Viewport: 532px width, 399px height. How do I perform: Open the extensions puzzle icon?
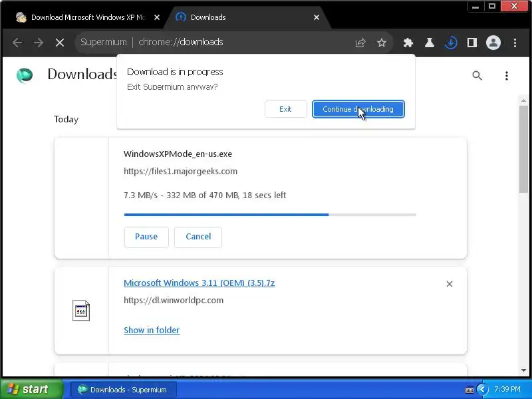tap(408, 43)
